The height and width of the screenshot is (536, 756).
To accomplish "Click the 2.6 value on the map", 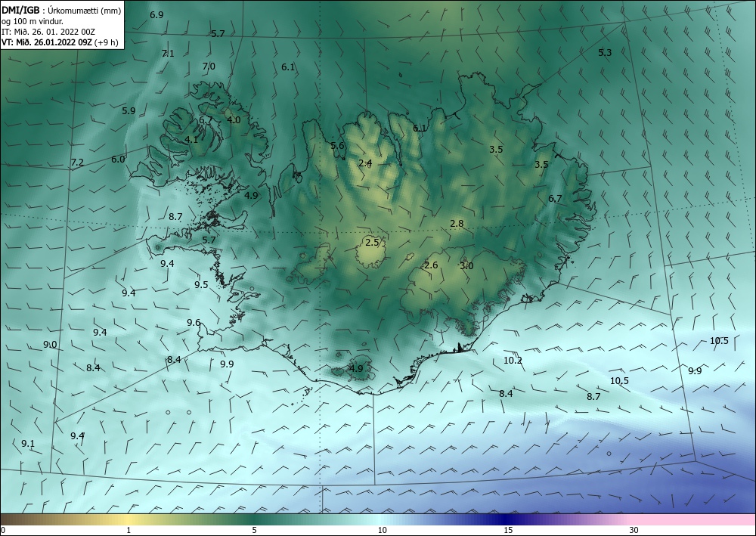I will pos(431,265).
